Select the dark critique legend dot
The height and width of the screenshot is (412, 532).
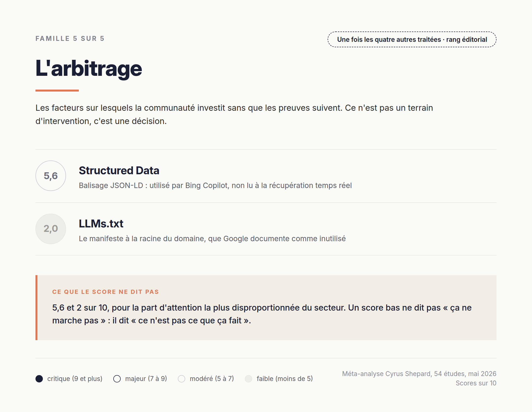point(39,379)
